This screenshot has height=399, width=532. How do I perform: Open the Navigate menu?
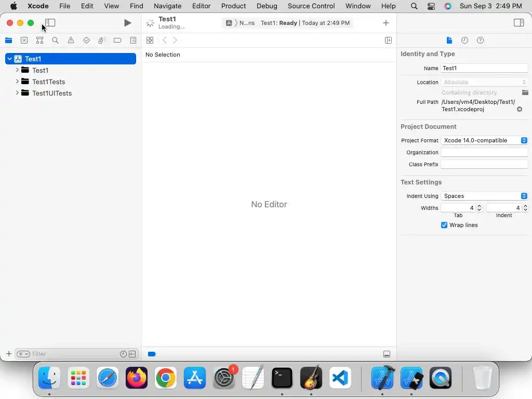click(168, 6)
